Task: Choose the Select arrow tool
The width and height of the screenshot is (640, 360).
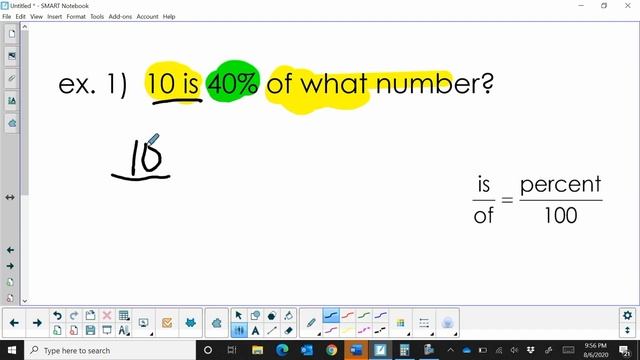Action: 239,316
